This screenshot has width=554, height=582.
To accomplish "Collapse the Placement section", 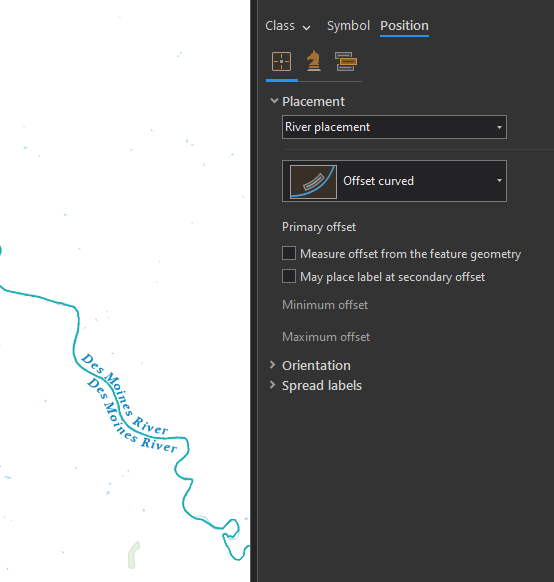I will [274, 101].
